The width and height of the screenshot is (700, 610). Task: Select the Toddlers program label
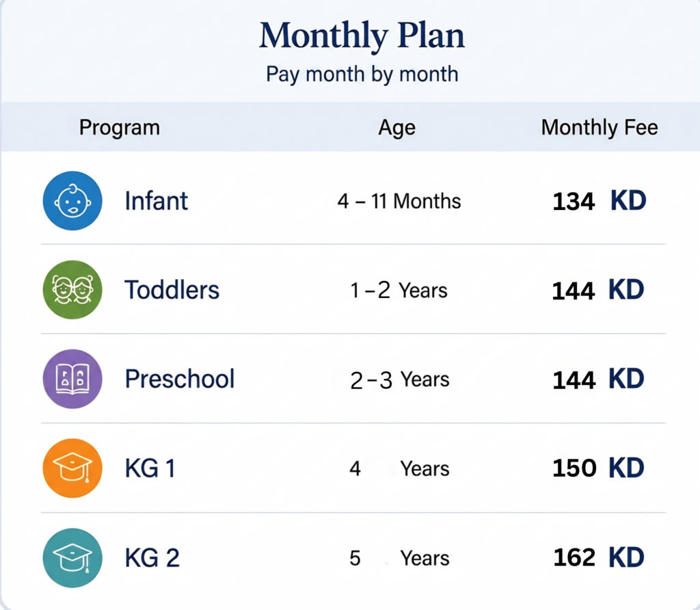tap(172, 290)
